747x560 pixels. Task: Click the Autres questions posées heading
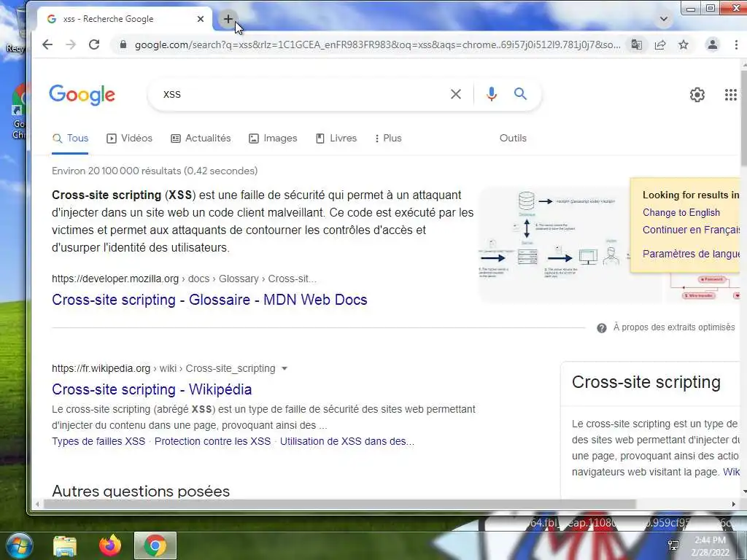coord(141,491)
